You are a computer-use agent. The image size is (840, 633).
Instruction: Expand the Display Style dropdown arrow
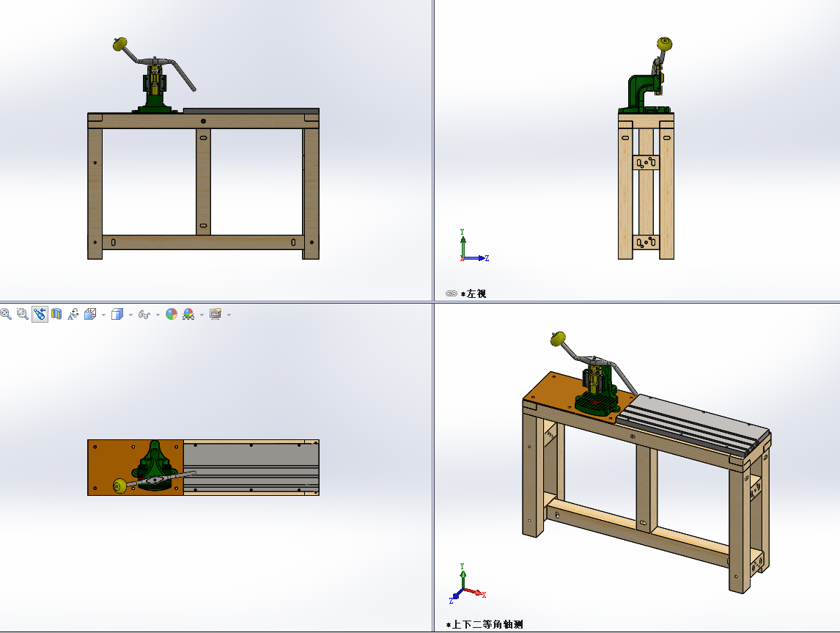(x=130, y=315)
